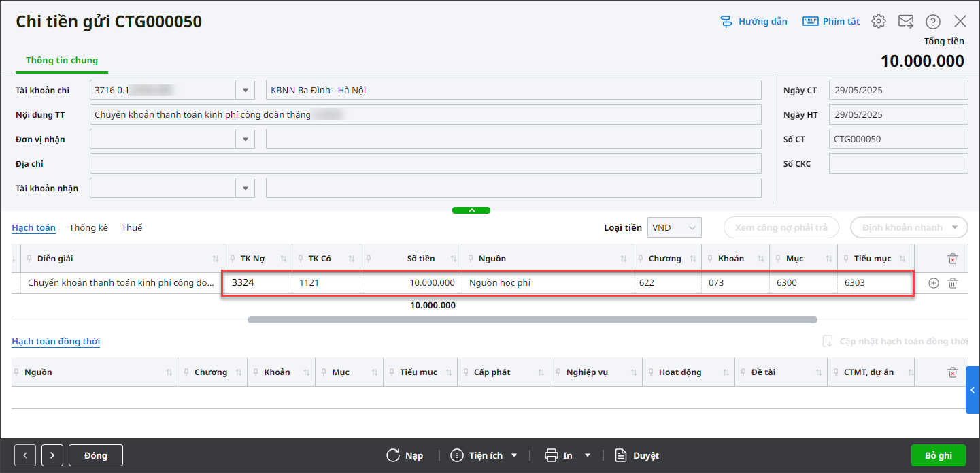Click the Địa chỉ input field

tap(425, 163)
